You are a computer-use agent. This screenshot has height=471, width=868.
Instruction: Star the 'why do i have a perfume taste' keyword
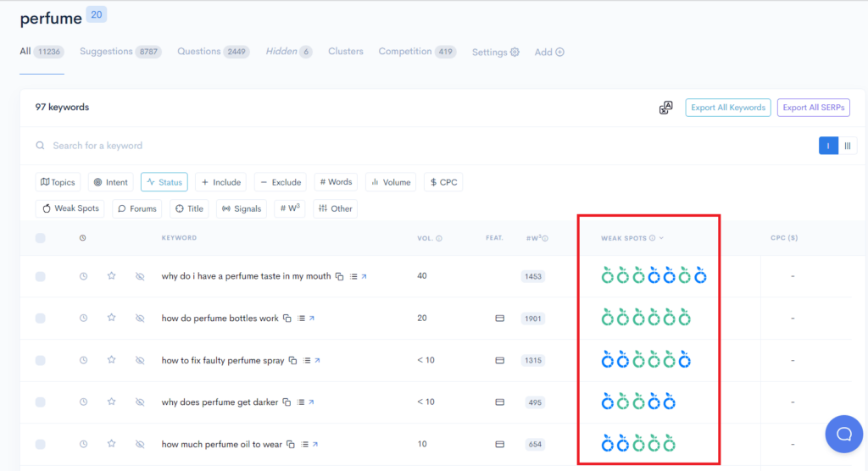111,275
